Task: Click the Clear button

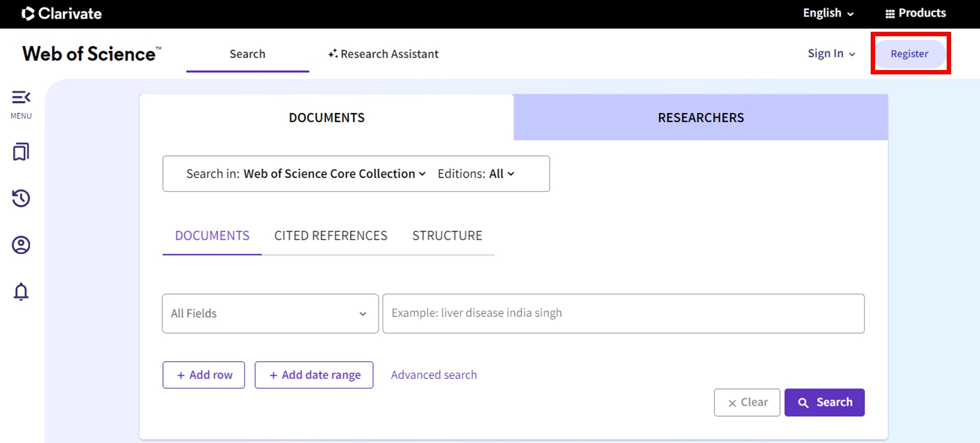Action: 747,402
